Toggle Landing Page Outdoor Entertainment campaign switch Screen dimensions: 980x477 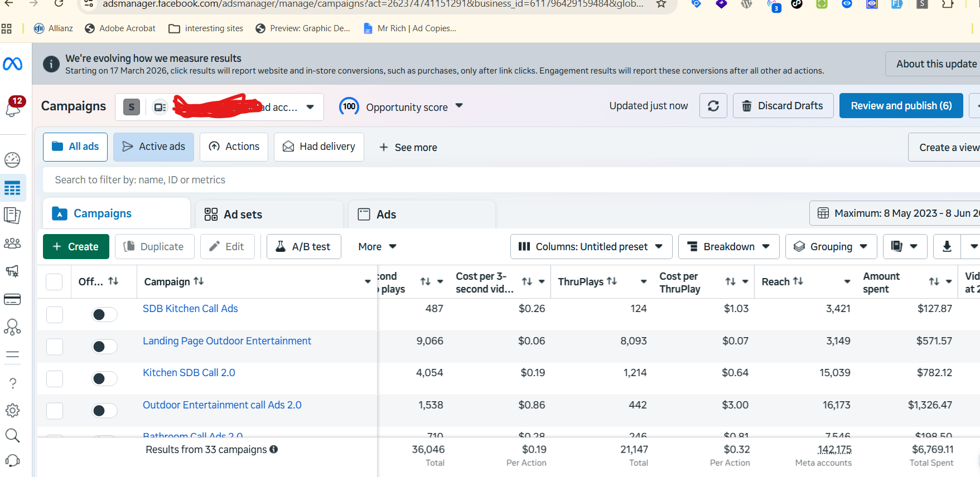pyautogui.click(x=104, y=347)
